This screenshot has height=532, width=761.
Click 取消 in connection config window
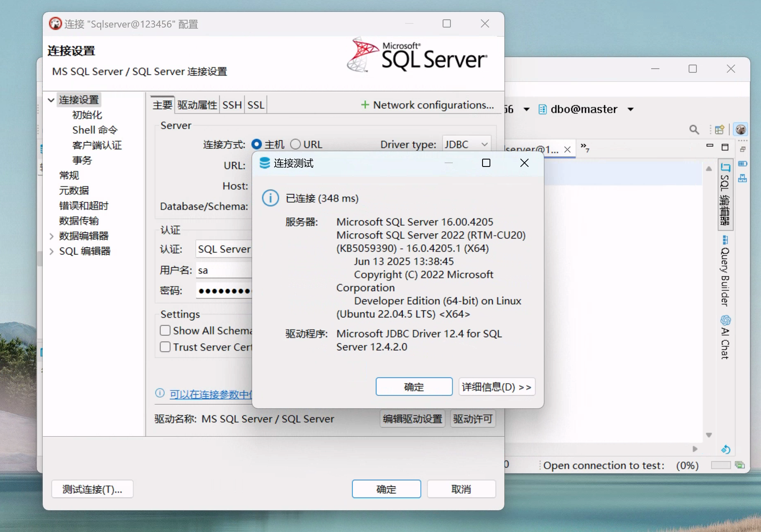tap(461, 489)
